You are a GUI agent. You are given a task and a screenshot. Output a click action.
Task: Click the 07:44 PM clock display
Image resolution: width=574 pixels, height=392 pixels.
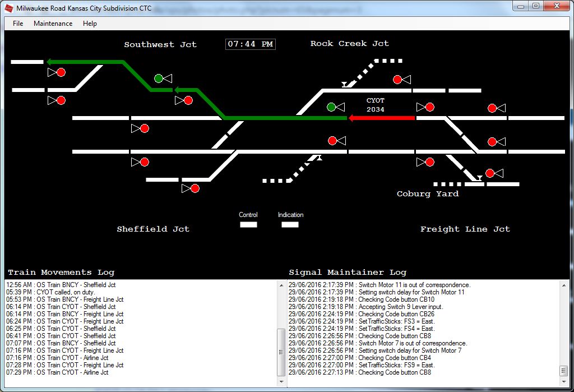click(251, 44)
